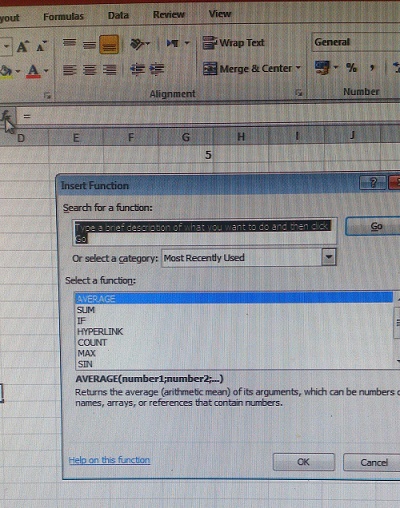Open the Help on this function link
The image size is (400, 508).
pos(109,460)
